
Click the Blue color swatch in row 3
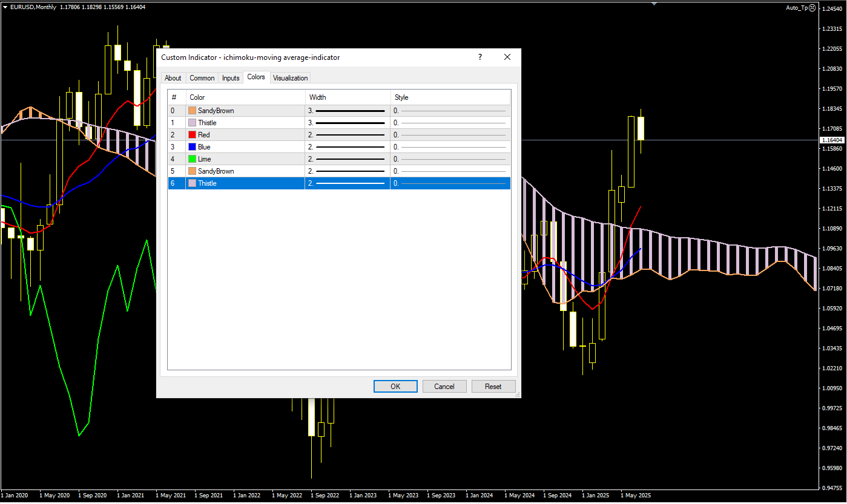193,147
